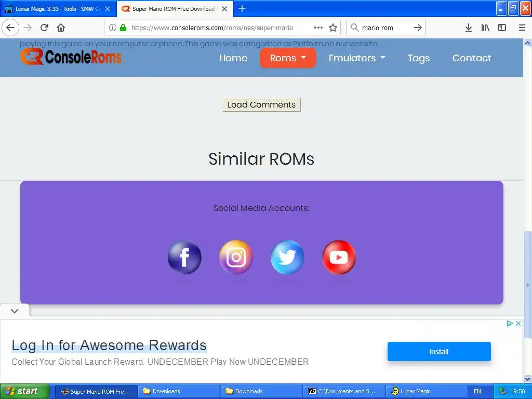Viewport: 532px width, 399px height.
Task: Click the browser forward arrow
Action: point(28,28)
